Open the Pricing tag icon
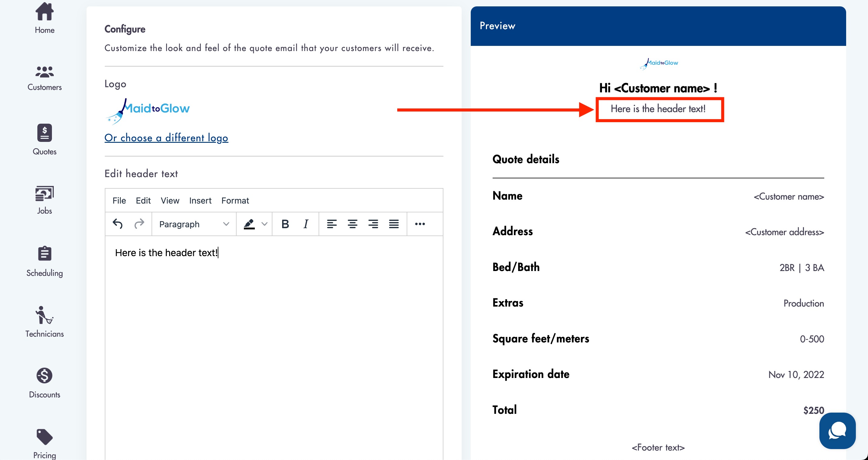This screenshot has width=868, height=460. click(44, 437)
